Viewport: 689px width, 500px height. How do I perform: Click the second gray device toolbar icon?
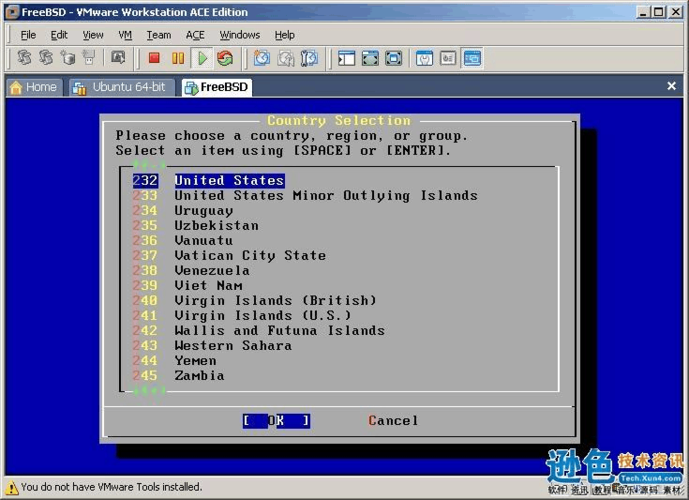point(46,58)
